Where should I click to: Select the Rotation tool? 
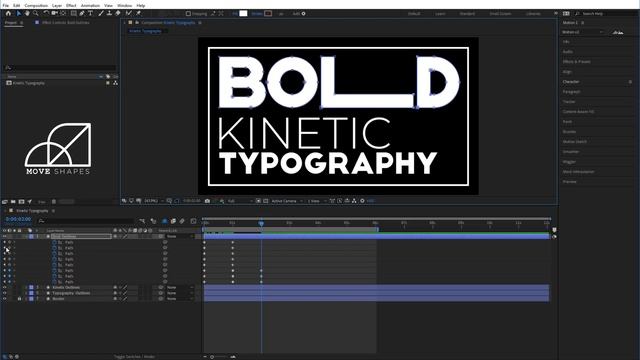(46, 13)
